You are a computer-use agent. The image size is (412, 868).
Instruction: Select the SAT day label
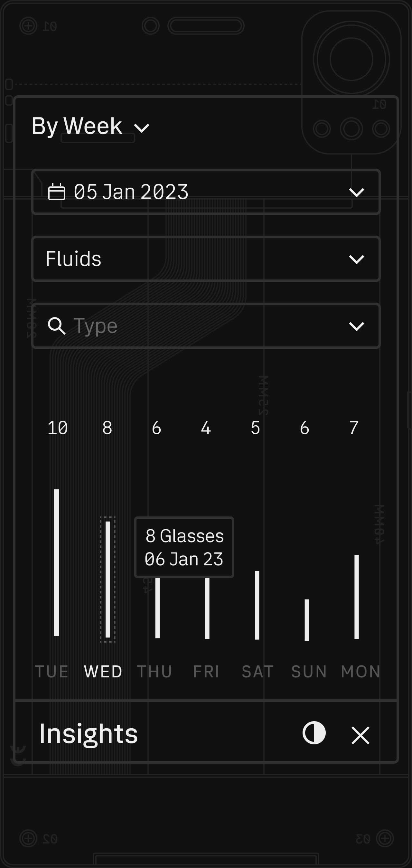258,672
